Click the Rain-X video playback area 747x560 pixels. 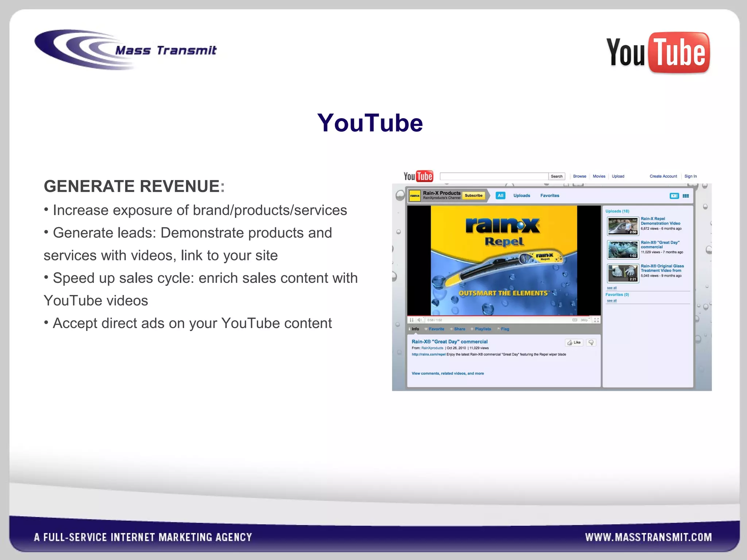504,260
